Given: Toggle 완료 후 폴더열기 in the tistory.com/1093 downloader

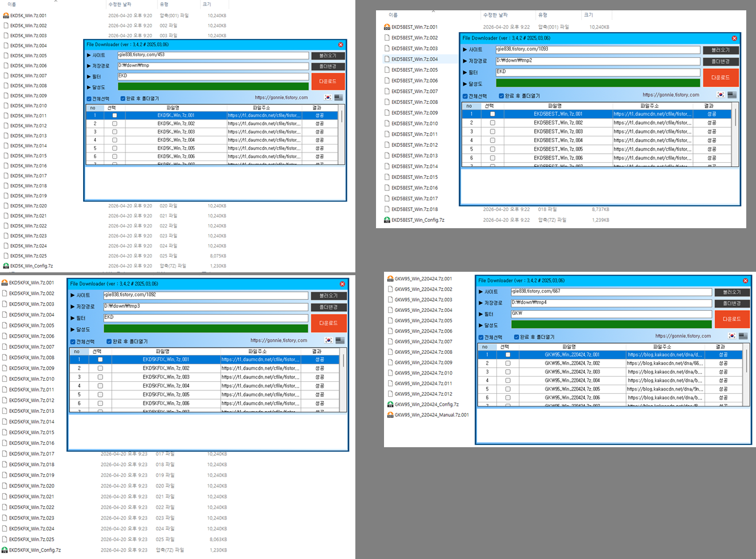Looking at the screenshot, I should (502, 96).
